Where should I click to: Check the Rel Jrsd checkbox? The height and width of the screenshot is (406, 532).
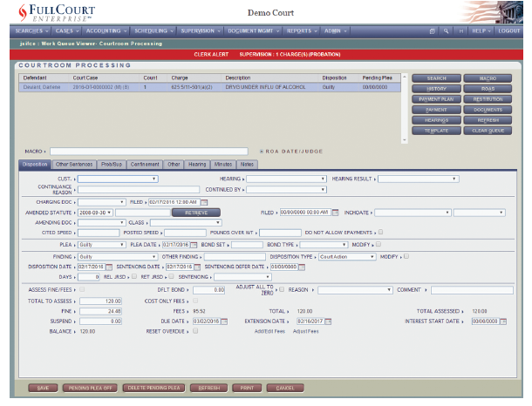click(134, 276)
